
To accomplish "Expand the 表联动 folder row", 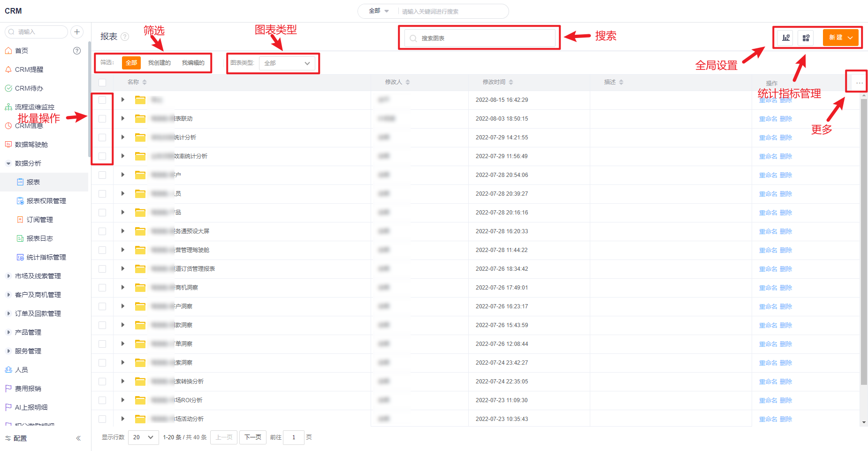I will (x=123, y=119).
